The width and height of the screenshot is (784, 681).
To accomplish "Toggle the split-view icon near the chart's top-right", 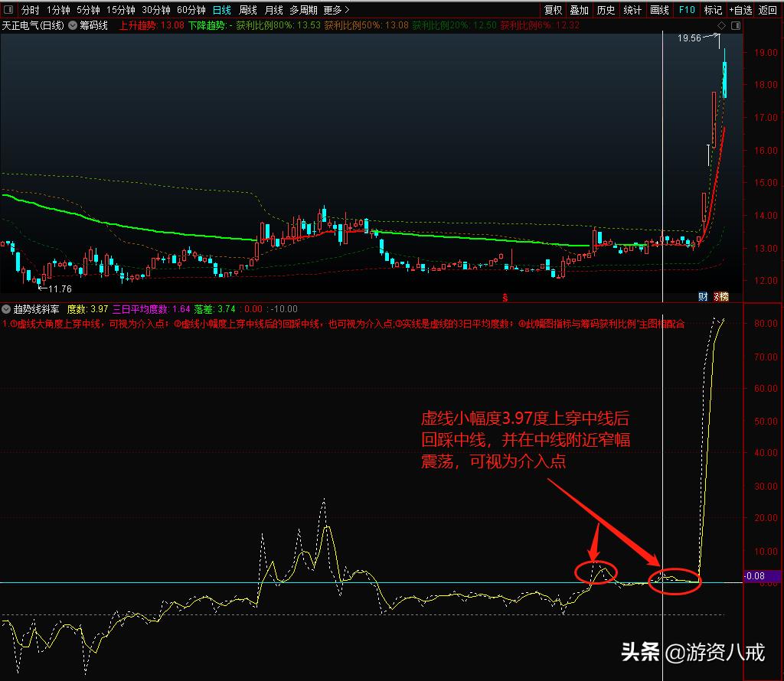I will pos(736,25).
